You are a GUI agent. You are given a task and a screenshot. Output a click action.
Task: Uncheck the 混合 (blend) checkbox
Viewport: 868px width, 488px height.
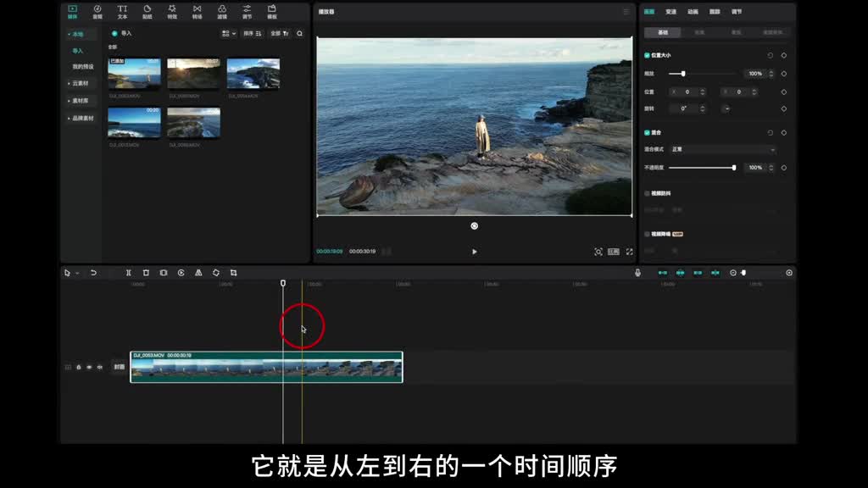[647, 133]
